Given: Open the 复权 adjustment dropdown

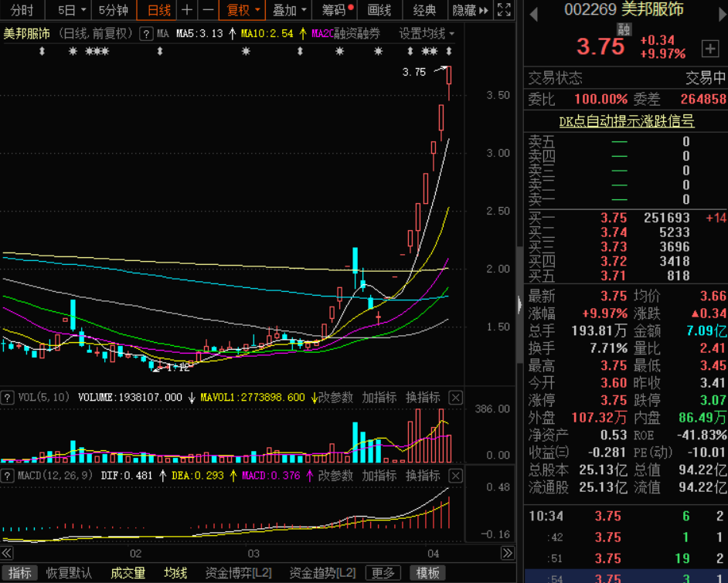Looking at the screenshot, I should click(243, 10).
